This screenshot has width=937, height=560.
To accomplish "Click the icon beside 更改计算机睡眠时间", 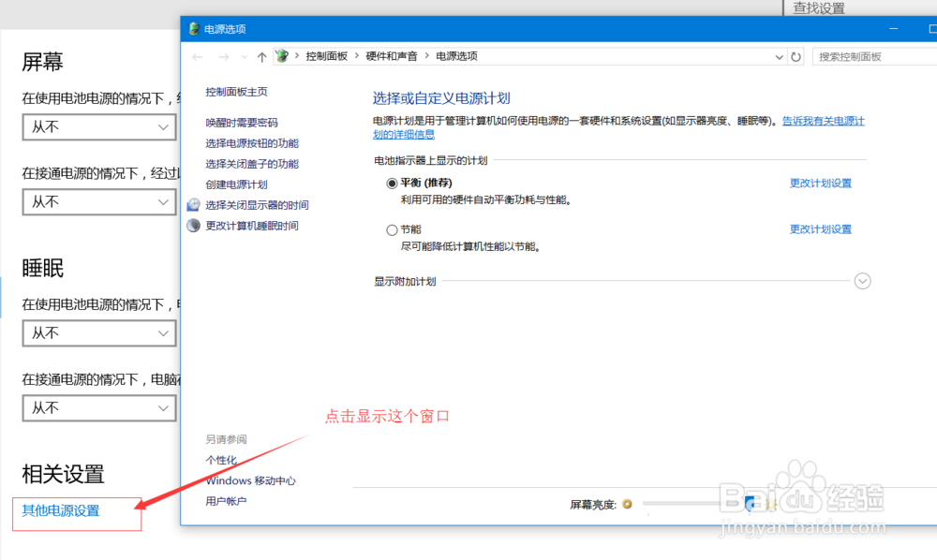I will tap(193, 225).
